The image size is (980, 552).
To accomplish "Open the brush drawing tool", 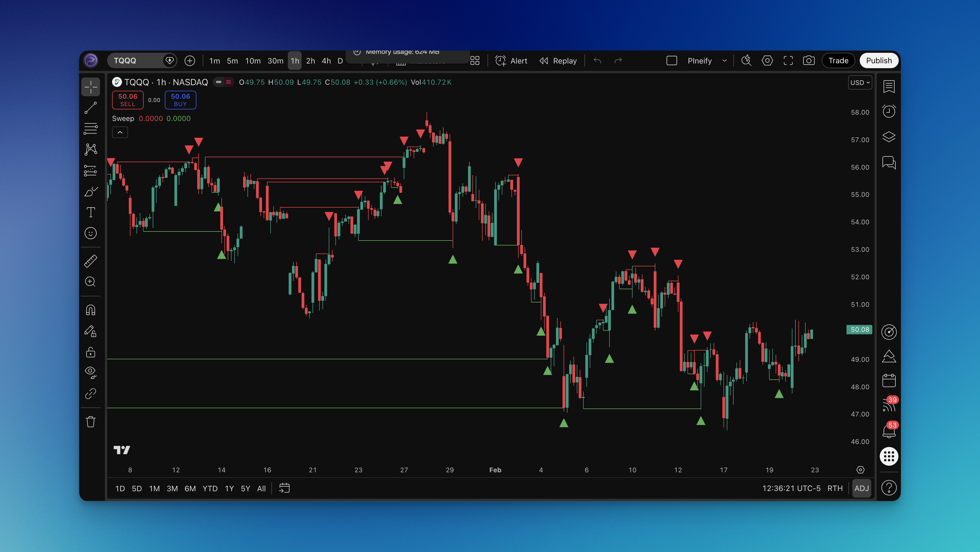I will pyautogui.click(x=91, y=192).
